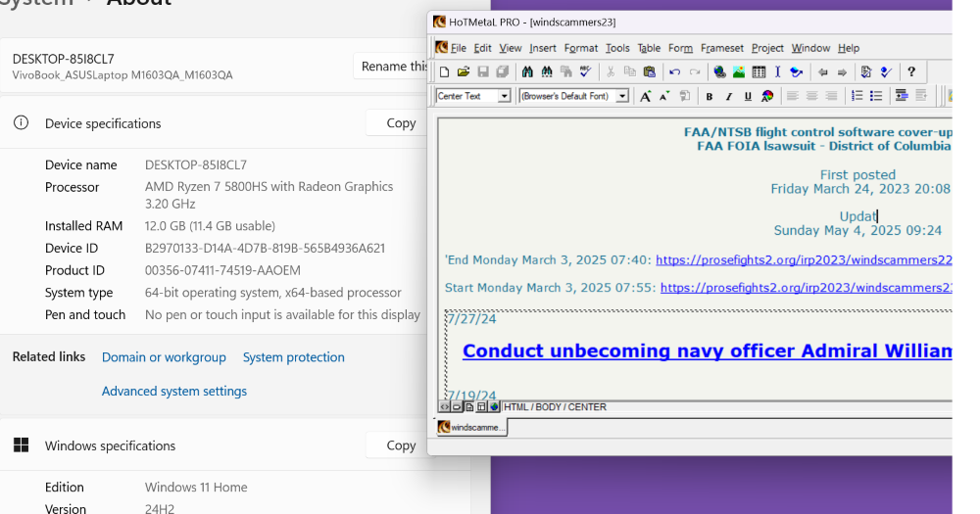Open the Tools menu

(617, 48)
